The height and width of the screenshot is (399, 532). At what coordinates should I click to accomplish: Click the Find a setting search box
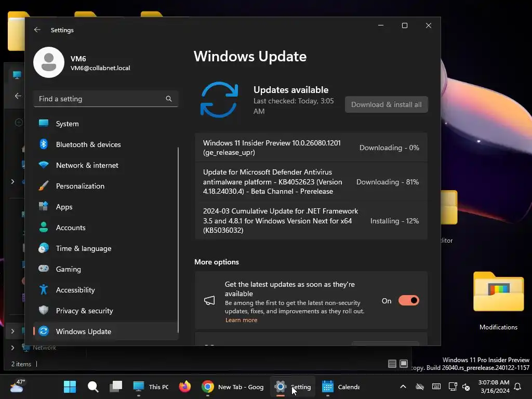[105, 99]
